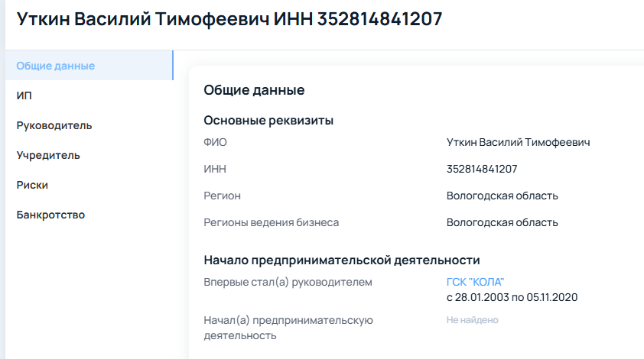Open the "Общие данные" sidebar tab
The image size is (644, 359).
coord(55,66)
